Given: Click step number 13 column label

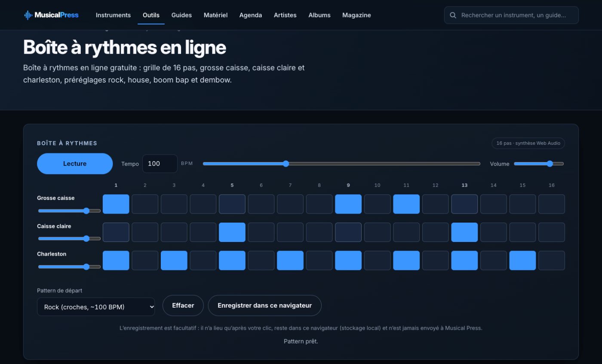Looking at the screenshot, I should point(464,185).
